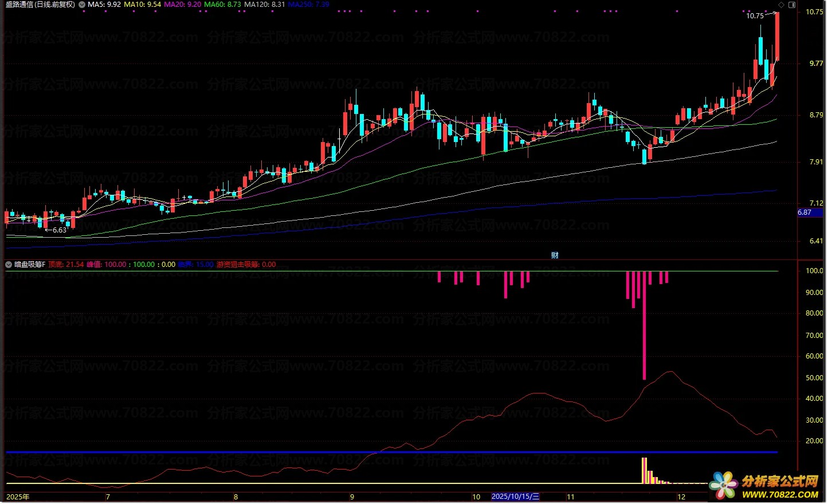Screen dimensions: 828x504
Task: Click the 游资狙击吸筹 indicator value label
Action: 246,265
